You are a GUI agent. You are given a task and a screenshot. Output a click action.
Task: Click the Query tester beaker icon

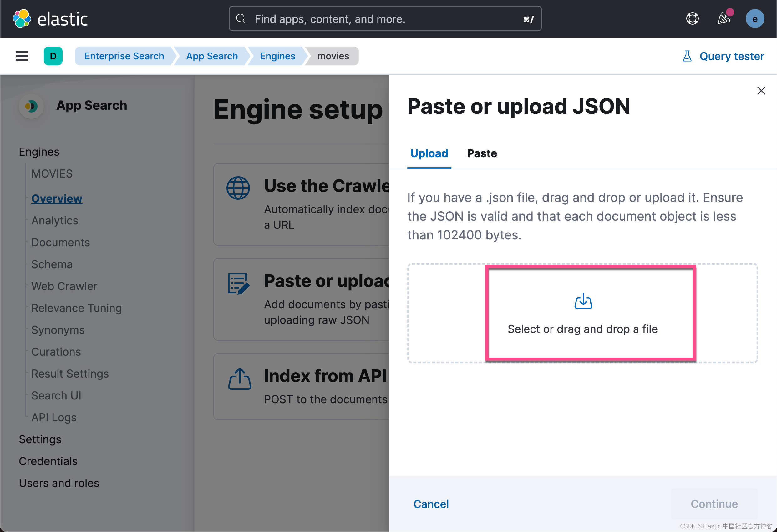[x=687, y=56]
